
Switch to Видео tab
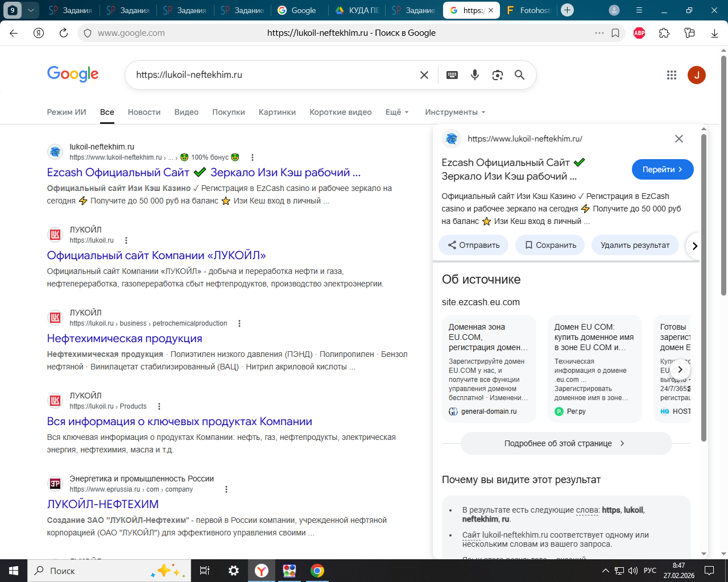(187, 112)
